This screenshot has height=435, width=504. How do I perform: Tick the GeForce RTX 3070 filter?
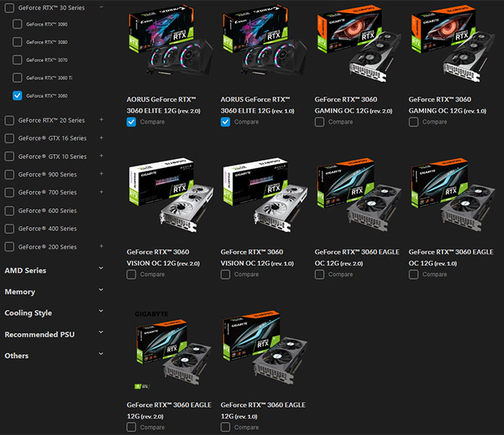tap(17, 60)
